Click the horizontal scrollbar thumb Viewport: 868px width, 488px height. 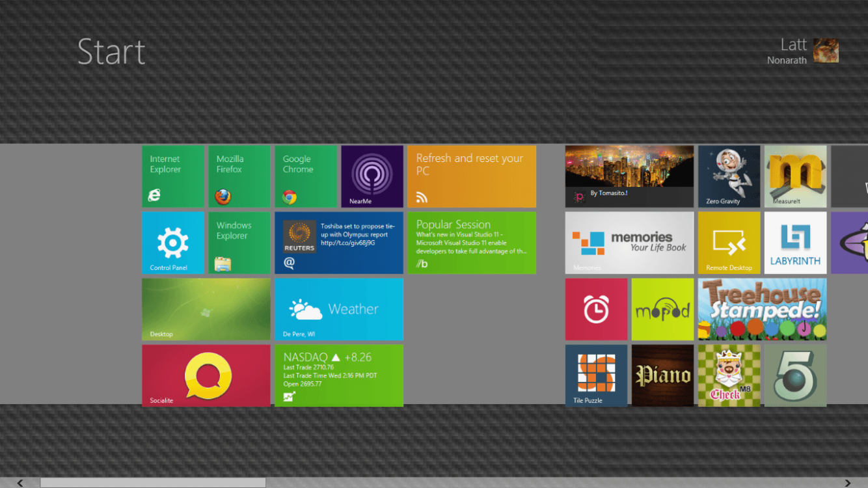153,483
